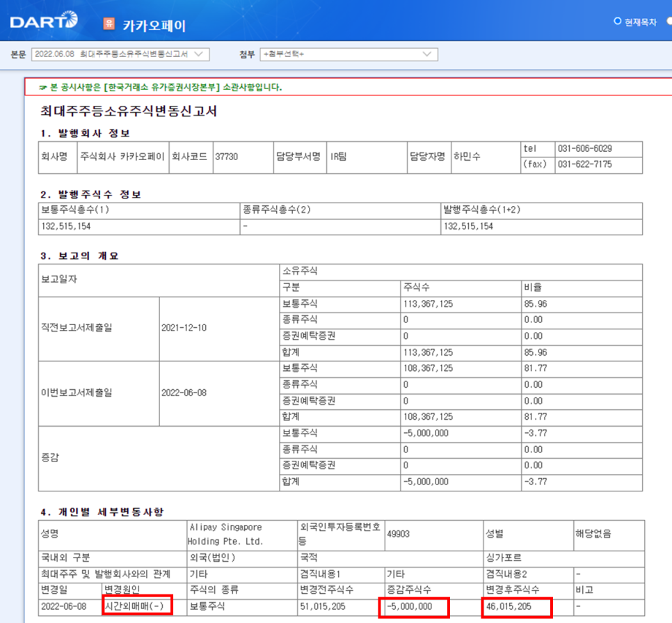Click 증감 row label in section 3
Image resolution: width=672 pixels, height=623 pixels.
[49, 457]
